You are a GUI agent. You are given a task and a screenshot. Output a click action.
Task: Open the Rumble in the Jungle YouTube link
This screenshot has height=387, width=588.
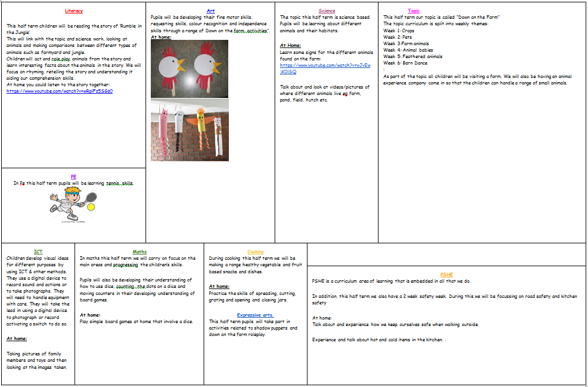tap(59, 91)
